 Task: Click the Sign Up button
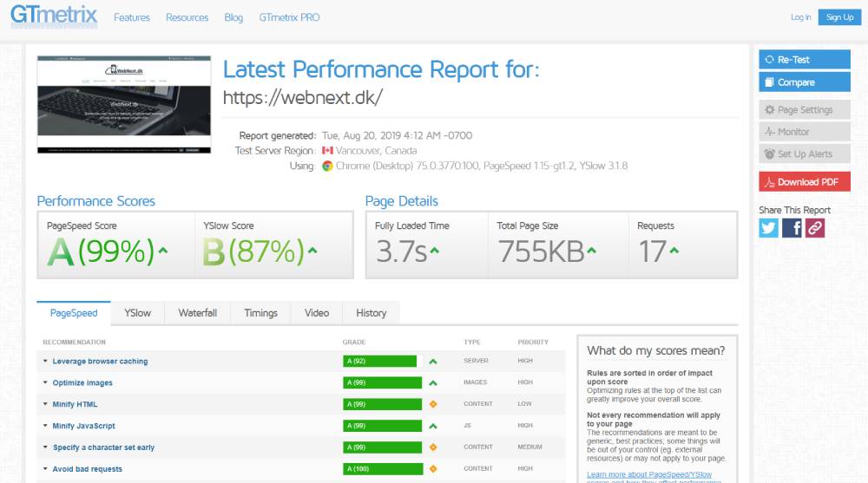click(x=839, y=17)
